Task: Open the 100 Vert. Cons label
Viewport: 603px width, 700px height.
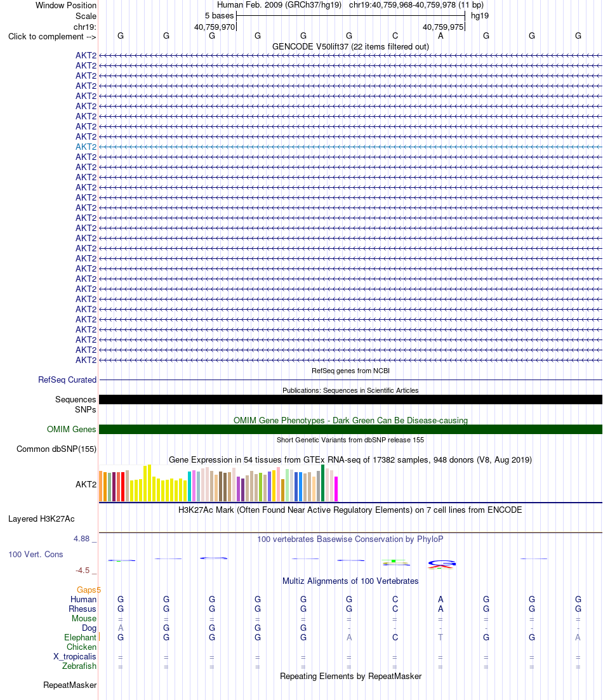Action: click(x=36, y=555)
